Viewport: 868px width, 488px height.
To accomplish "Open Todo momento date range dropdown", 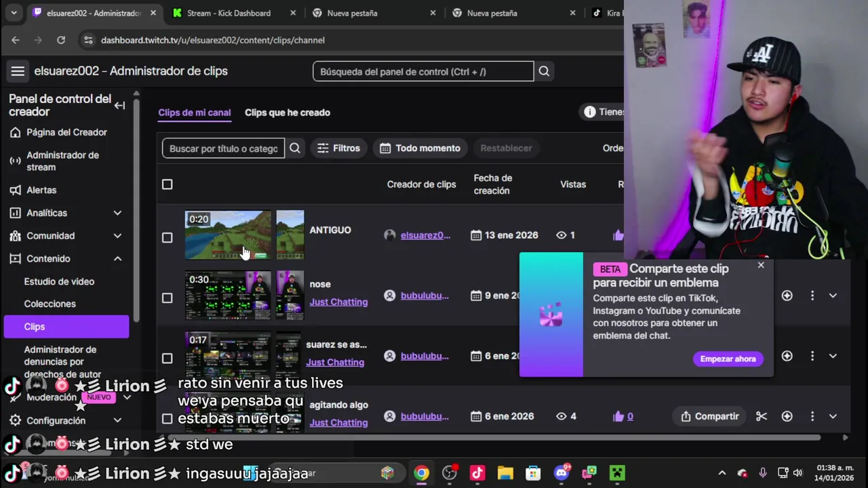I will click(420, 148).
